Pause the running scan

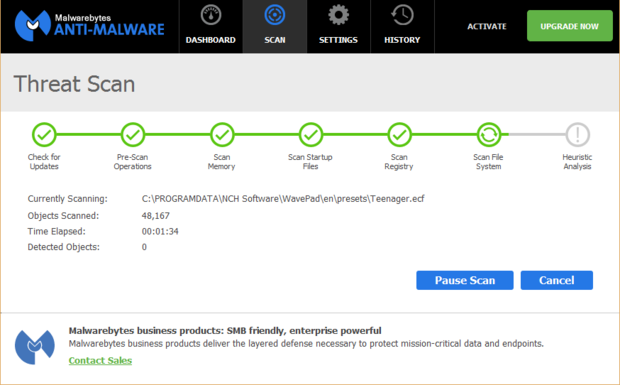(x=465, y=280)
